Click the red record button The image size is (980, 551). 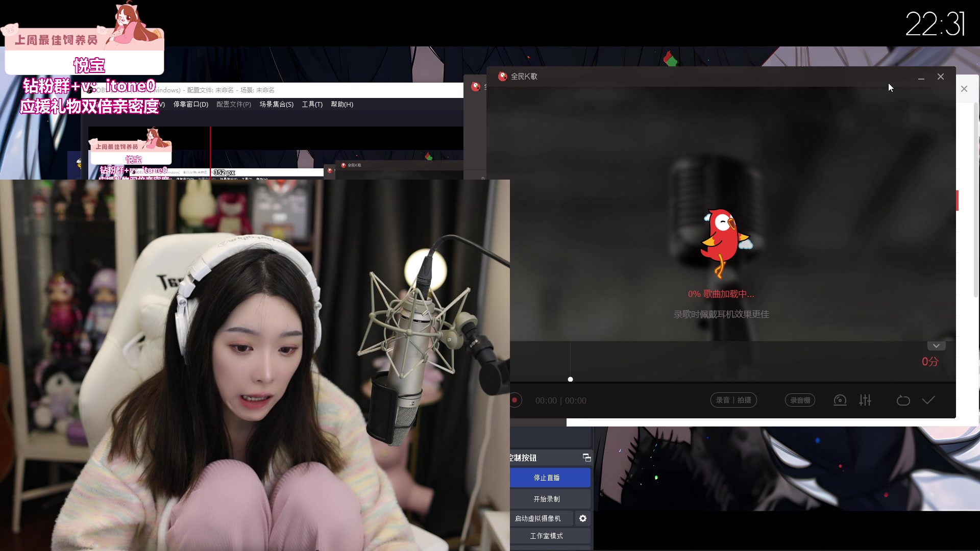[x=514, y=400]
